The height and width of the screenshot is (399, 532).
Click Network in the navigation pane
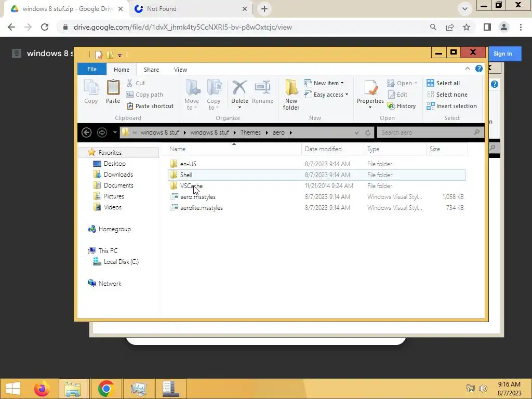pos(110,283)
